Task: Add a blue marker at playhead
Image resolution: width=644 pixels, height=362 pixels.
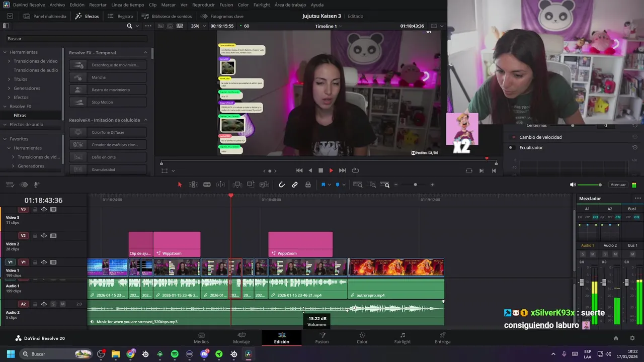Action: point(338,185)
